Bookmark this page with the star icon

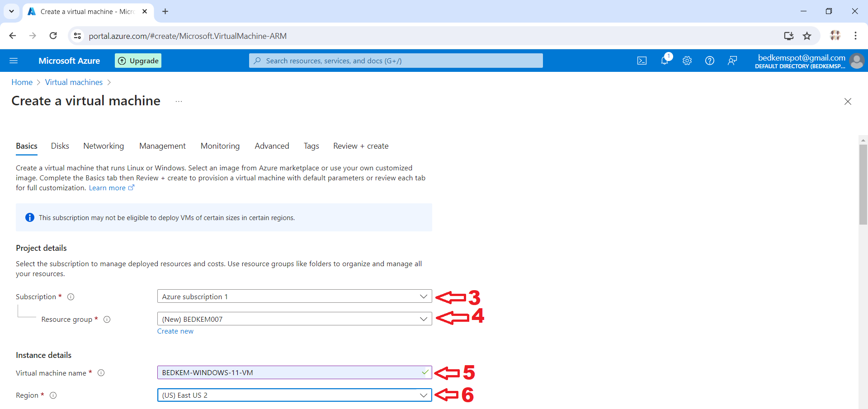(x=807, y=36)
